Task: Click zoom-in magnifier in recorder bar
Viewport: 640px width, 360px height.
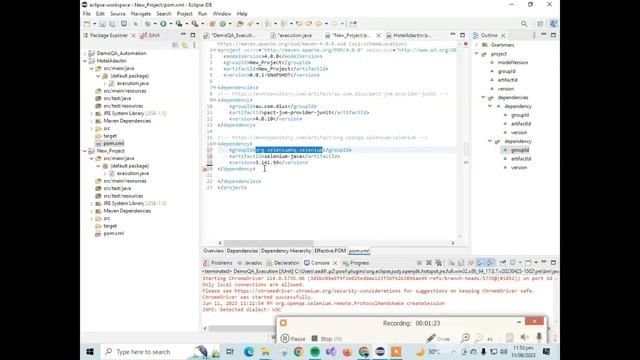Action: click(x=465, y=338)
